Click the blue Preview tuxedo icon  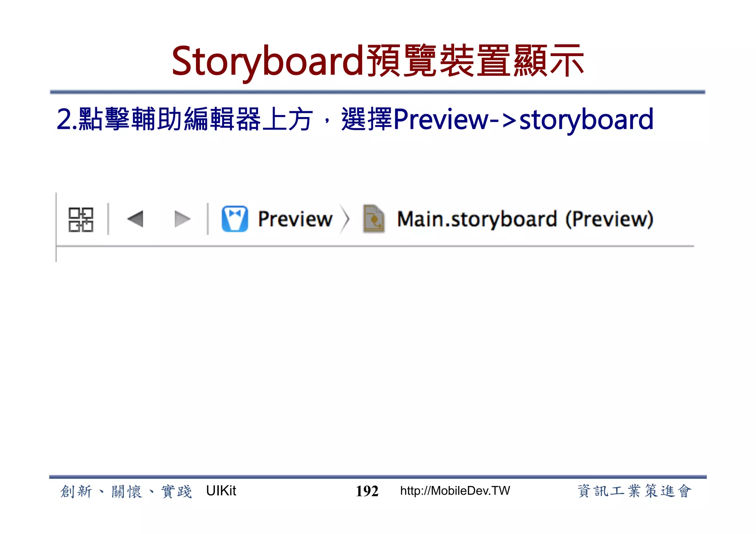[235, 219]
